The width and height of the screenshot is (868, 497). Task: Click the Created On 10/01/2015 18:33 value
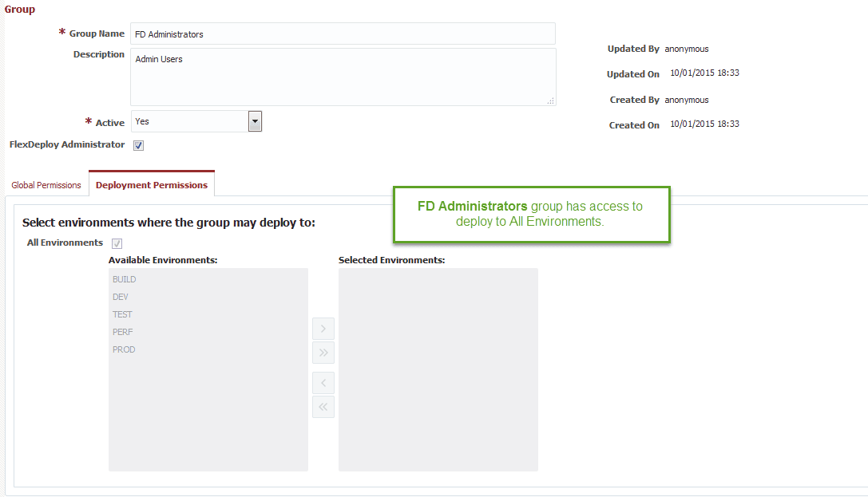(704, 124)
